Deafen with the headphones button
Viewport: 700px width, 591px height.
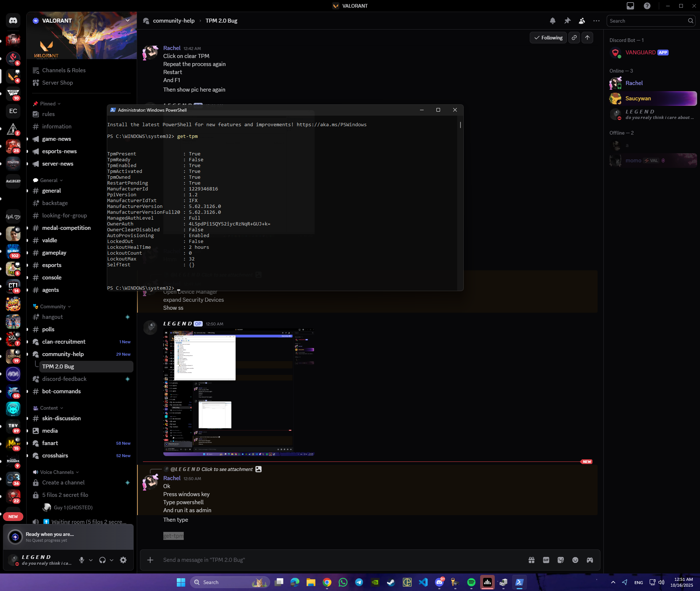(x=102, y=560)
